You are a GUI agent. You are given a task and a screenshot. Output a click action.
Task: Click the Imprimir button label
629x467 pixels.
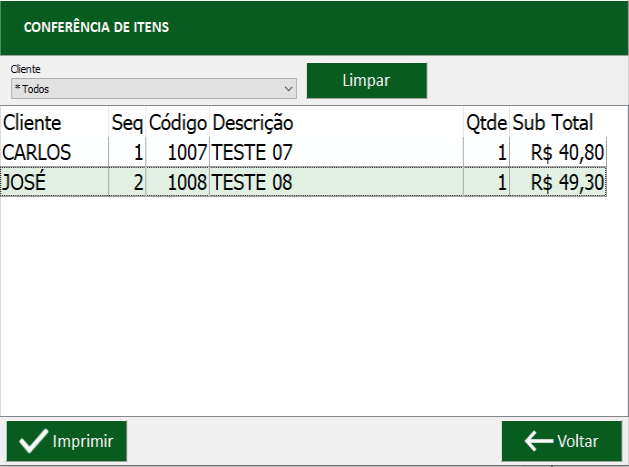[83, 441]
